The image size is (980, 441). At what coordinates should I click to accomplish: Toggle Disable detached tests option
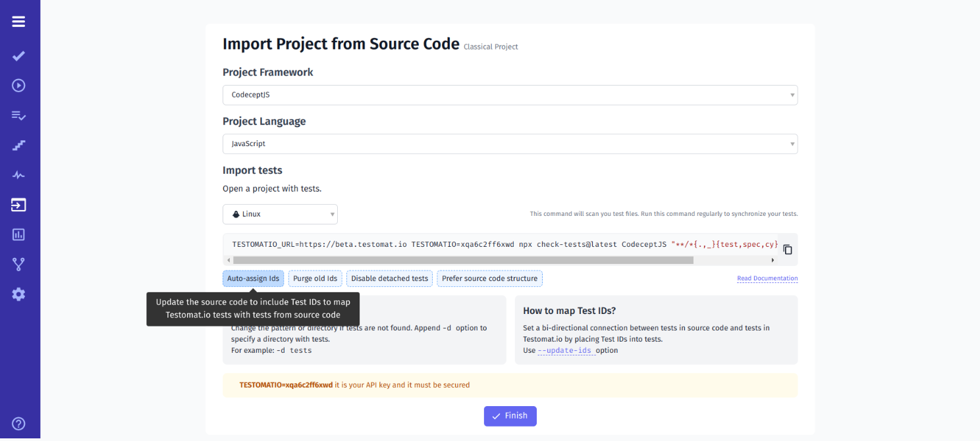click(x=389, y=278)
